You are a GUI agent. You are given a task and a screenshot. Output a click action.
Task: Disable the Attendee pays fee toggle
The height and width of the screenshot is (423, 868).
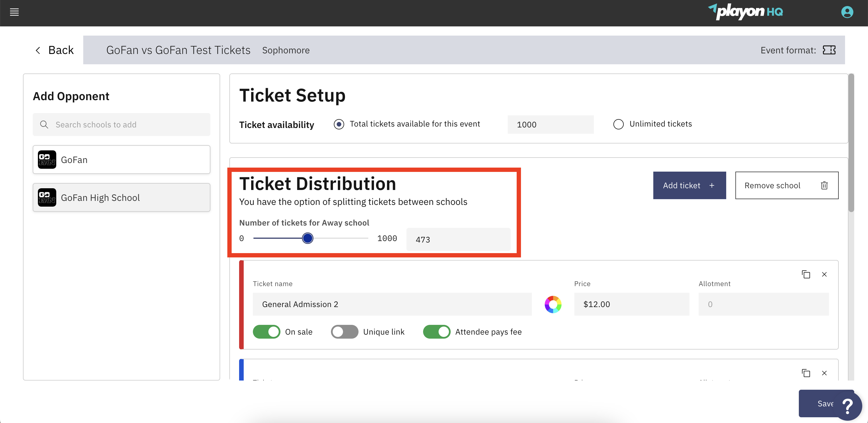point(437,331)
